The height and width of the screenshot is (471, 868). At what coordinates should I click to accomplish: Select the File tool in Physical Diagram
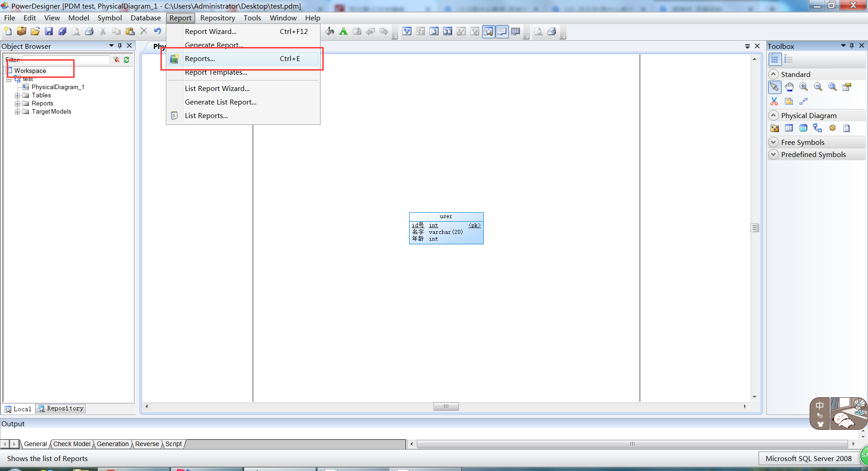coord(847,128)
